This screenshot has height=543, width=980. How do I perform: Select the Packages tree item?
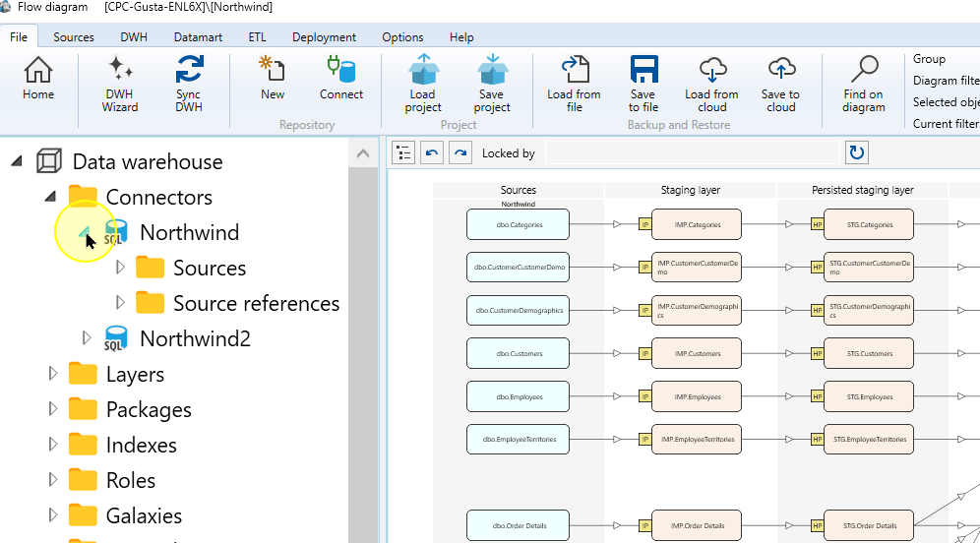pos(149,409)
